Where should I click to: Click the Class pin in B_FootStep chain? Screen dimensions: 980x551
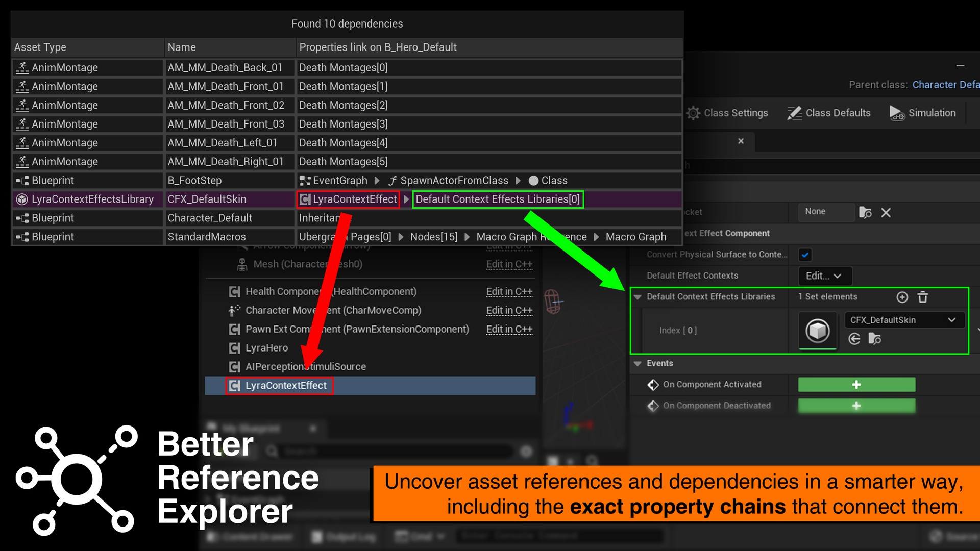[548, 181]
